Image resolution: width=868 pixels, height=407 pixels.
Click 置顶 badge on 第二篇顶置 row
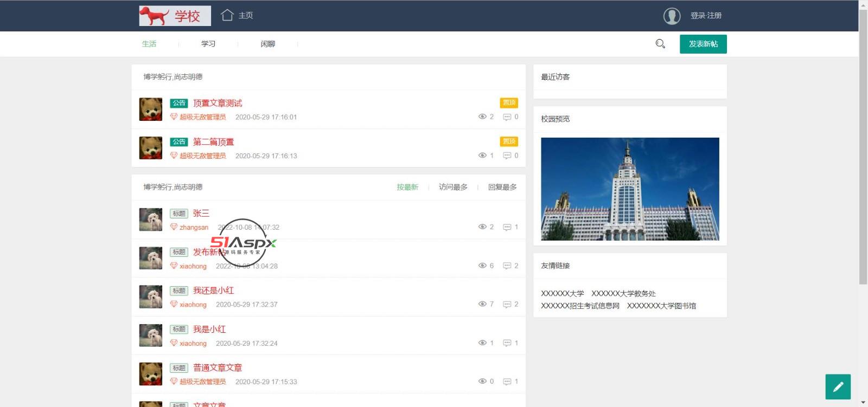click(509, 141)
